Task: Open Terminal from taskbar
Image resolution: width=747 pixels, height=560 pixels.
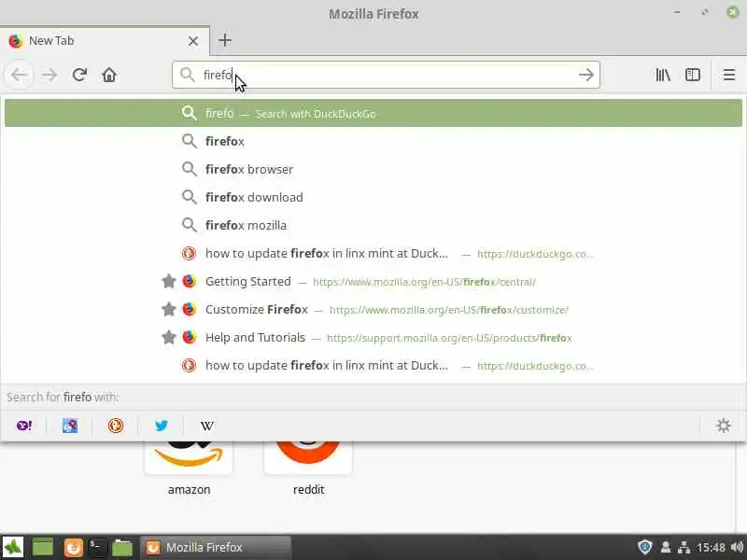Action: (97, 547)
